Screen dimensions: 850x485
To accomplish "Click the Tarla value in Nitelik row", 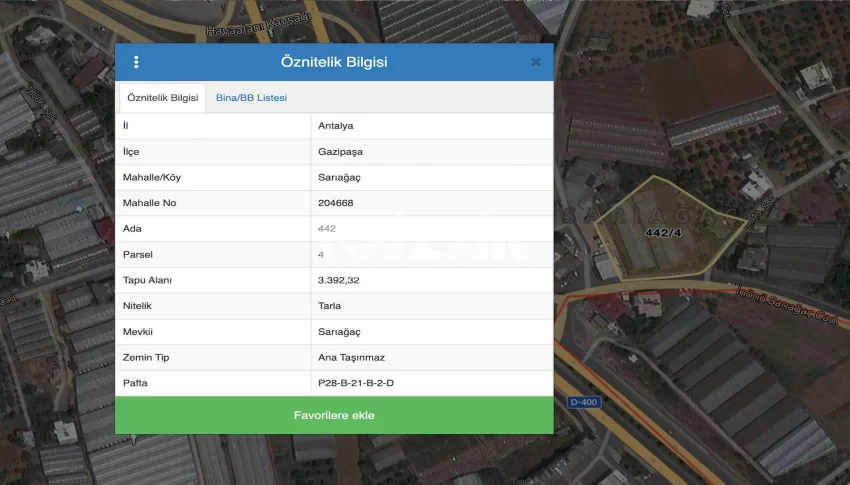I will coord(330,306).
